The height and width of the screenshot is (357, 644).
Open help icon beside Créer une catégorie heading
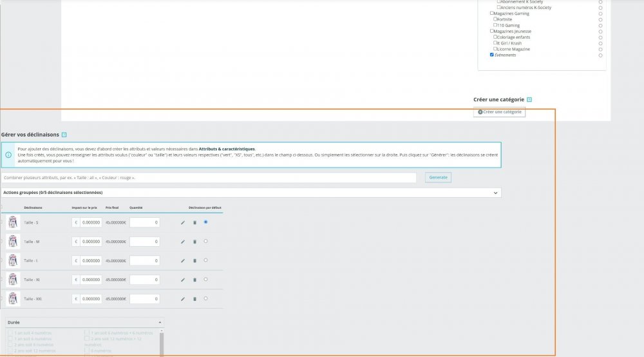529,99
